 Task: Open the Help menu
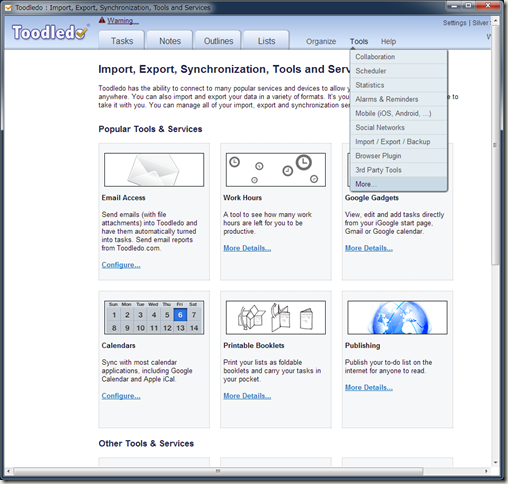[x=388, y=41]
